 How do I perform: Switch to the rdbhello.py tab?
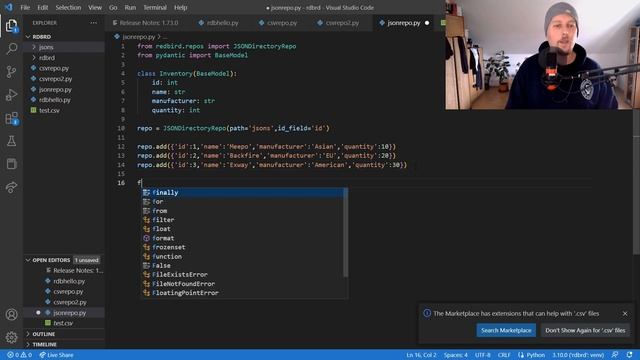click(x=222, y=23)
